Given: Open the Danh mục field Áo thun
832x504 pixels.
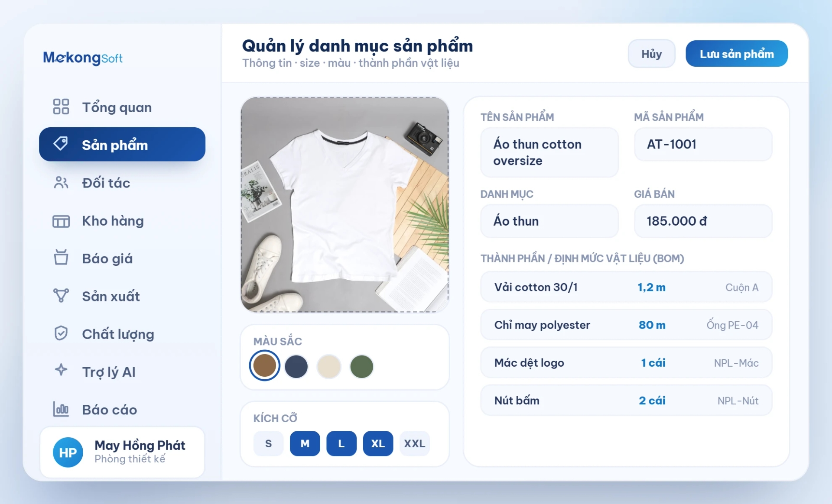Looking at the screenshot, I should point(549,221).
